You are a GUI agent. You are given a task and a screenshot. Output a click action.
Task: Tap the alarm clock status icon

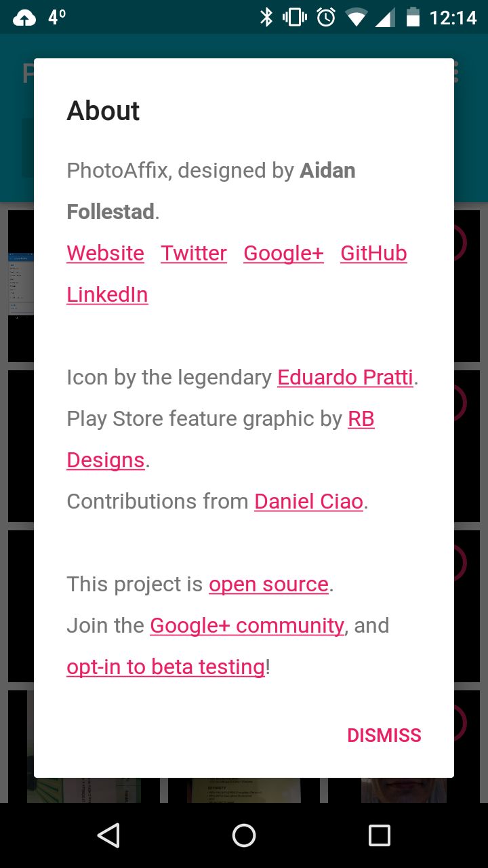coord(326,17)
